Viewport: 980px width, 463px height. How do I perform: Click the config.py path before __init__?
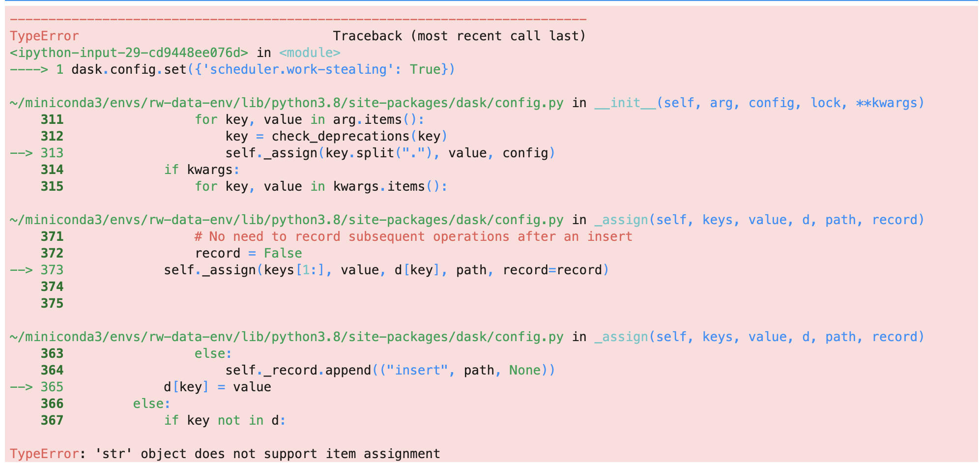287,103
